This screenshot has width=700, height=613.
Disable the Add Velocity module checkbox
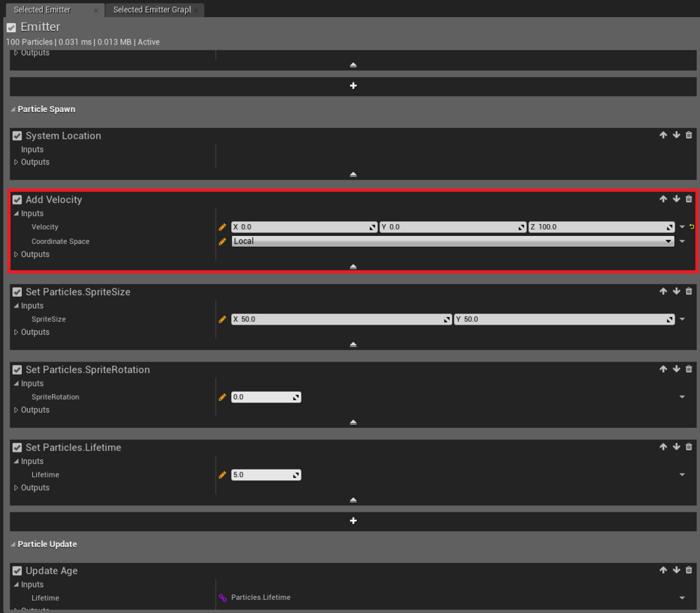point(17,200)
